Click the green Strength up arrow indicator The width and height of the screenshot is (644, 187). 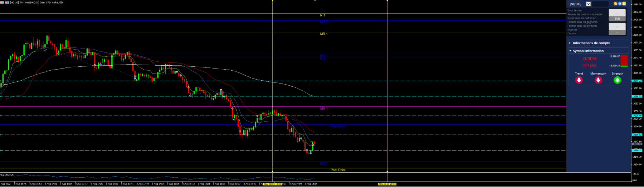point(617,80)
